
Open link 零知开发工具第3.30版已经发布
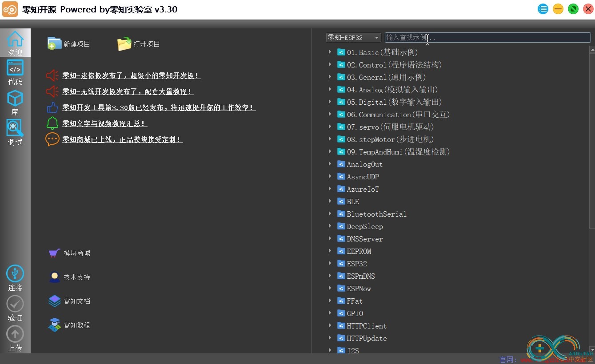(159, 107)
